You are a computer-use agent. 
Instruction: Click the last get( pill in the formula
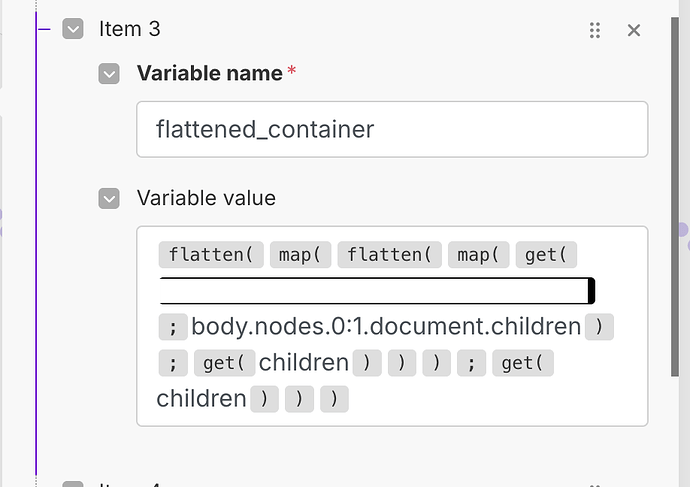click(x=523, y=363)
